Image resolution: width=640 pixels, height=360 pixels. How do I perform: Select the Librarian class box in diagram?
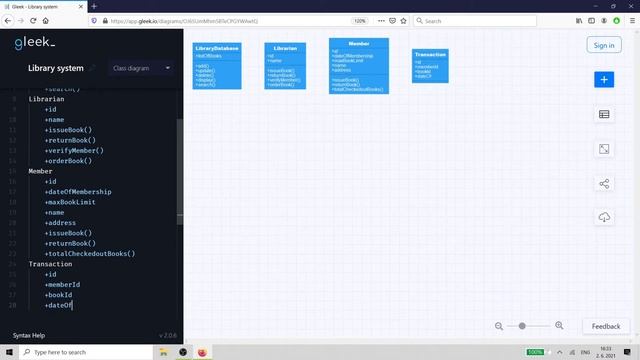click(x=285, y=66)
